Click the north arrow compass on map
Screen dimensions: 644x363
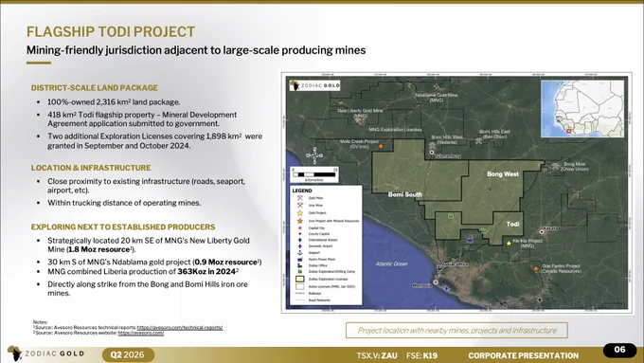click(x=314, y=155)
